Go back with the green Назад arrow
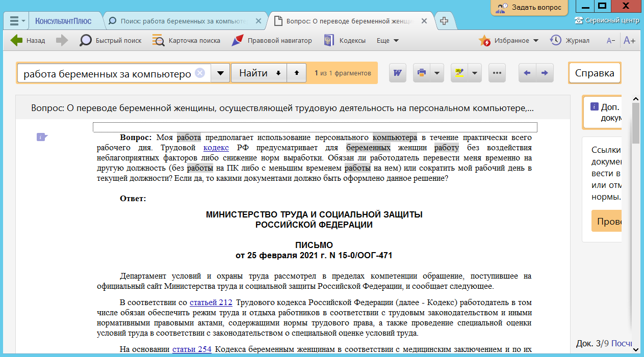Image resolution: width=644 pixels, height=357 pixels. coord(28,41)
